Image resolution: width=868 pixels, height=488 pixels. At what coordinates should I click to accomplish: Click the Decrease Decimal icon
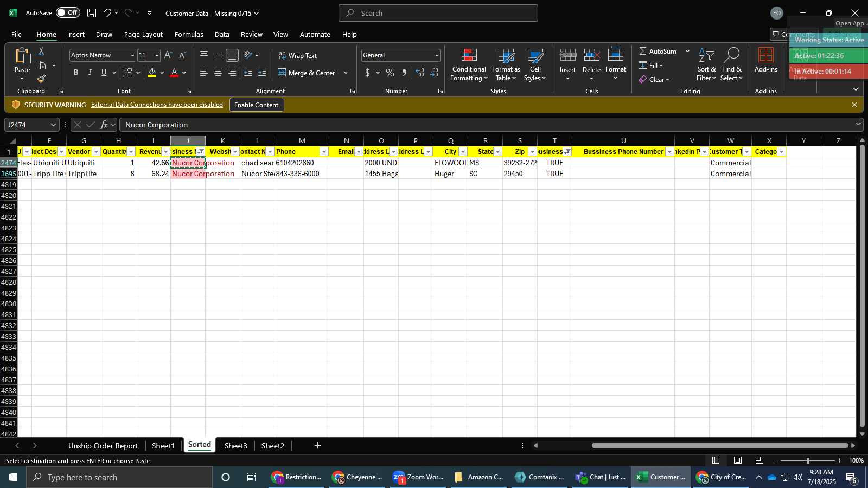[435, 73]
